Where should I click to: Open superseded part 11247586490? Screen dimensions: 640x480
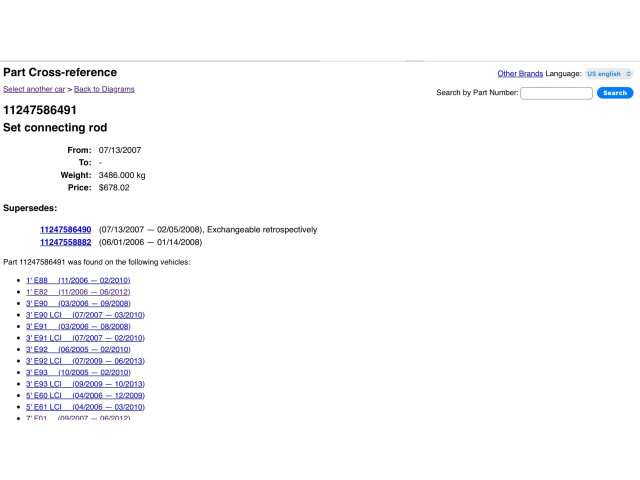point(66,229)
